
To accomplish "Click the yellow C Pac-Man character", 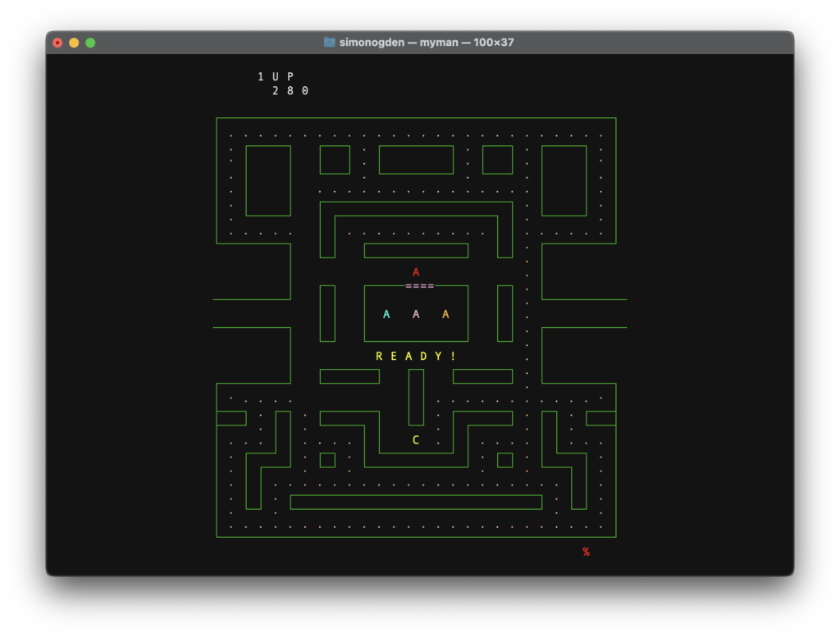I will 416,440.
